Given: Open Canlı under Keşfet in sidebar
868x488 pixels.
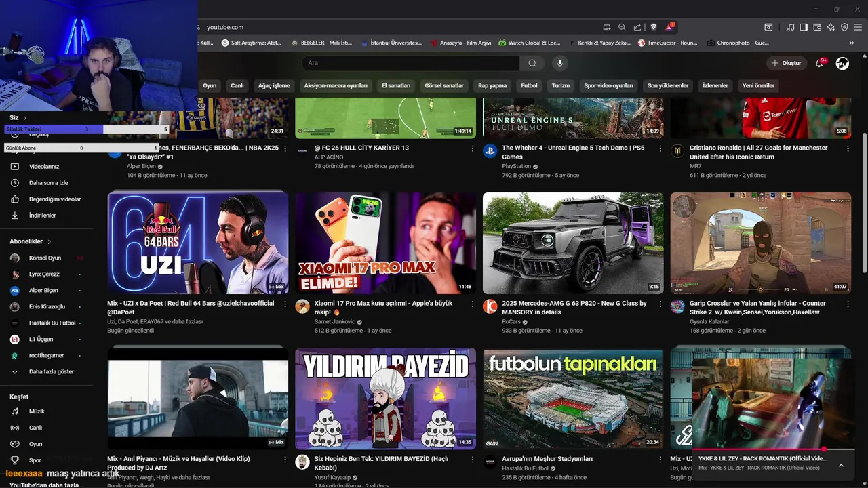Looking at the screenshot, I should point(35,428).
